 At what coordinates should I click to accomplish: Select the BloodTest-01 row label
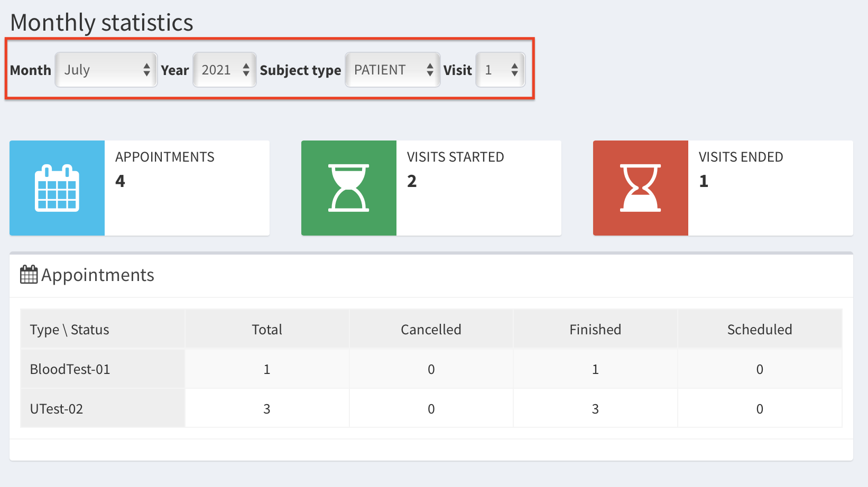pyautogui.click(x=70, y=369)
